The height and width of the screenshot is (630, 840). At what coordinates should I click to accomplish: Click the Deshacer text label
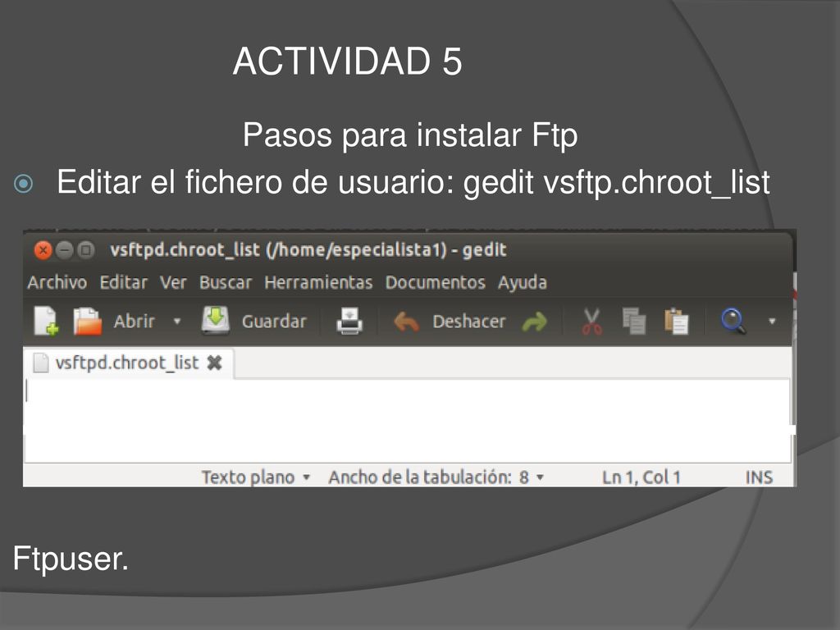click(x=468, y=322)
